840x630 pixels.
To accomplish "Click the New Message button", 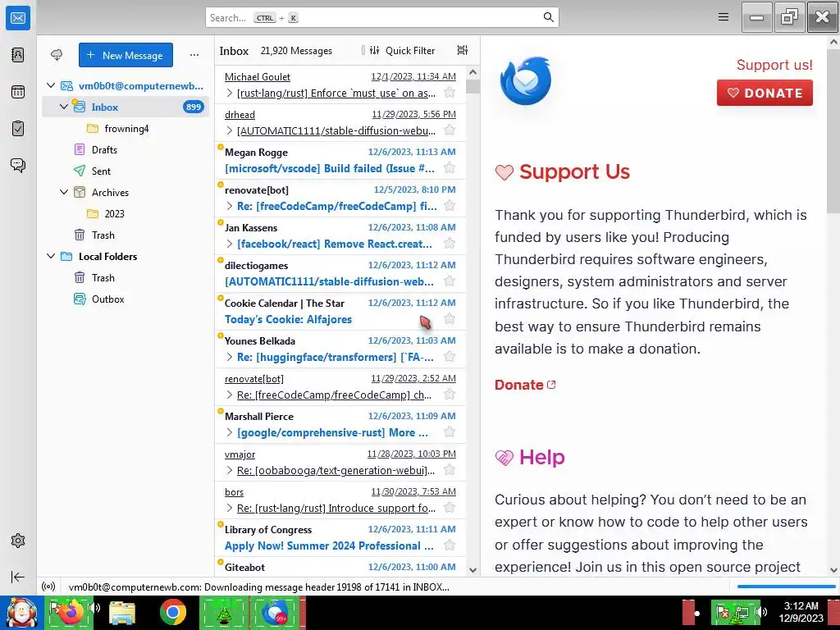I will click(x=126, y=55).
